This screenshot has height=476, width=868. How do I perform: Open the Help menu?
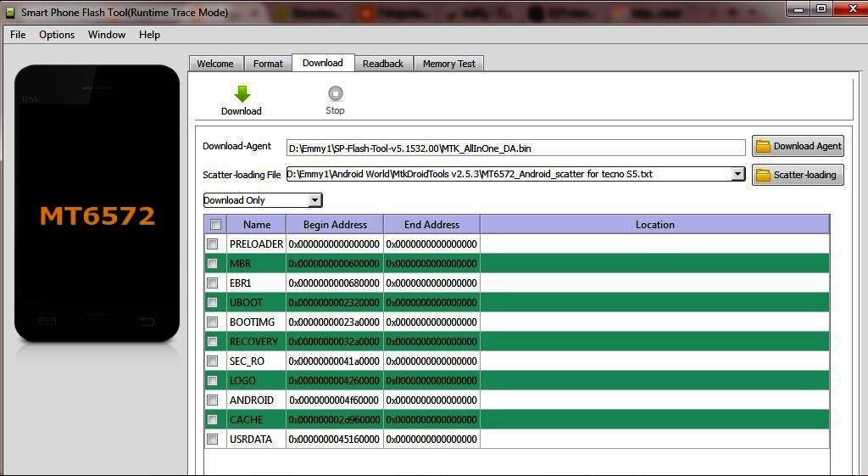pyautogui.click(x=149, y=35)
